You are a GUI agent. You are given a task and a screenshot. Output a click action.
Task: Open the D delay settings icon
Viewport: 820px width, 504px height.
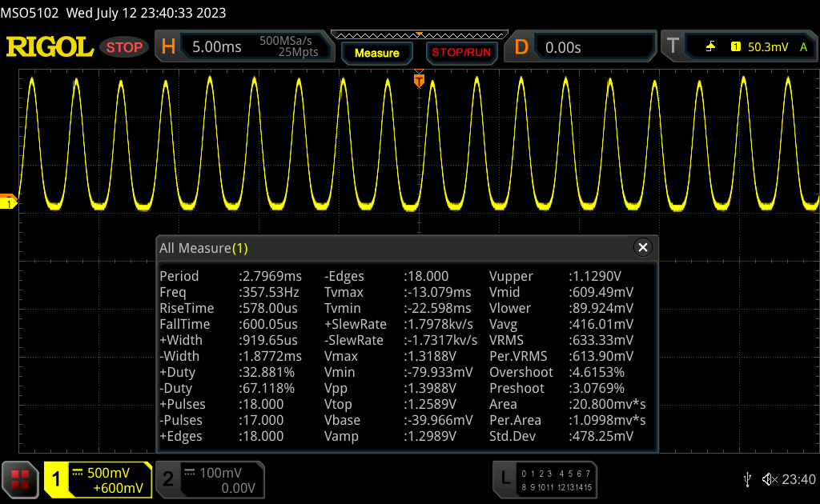click(x=521, y=47)
